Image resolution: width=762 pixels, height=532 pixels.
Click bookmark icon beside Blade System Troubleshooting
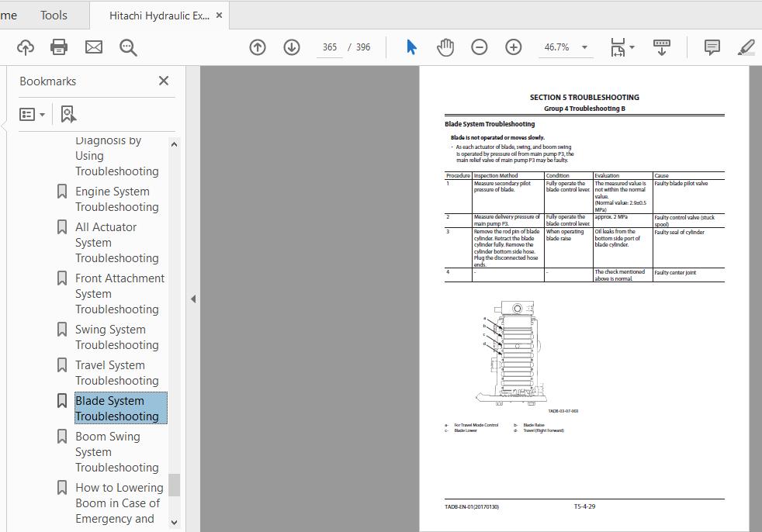coord(62,400)
